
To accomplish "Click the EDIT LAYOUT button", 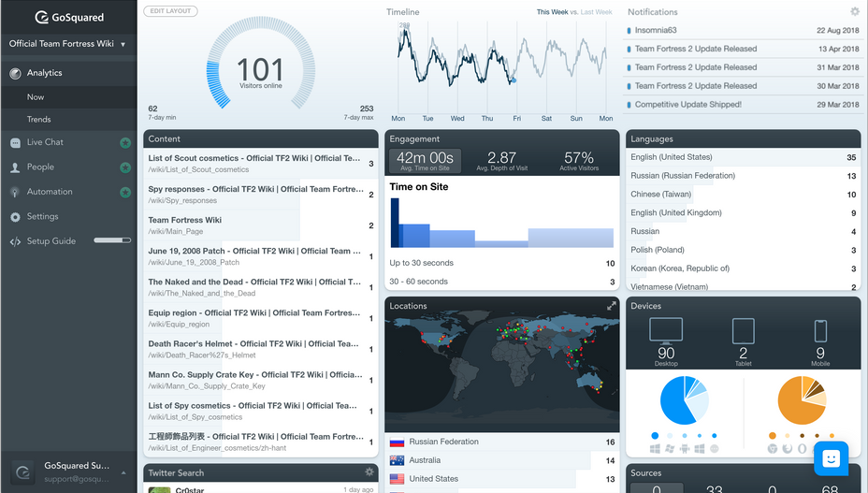I will coord(170,11).
